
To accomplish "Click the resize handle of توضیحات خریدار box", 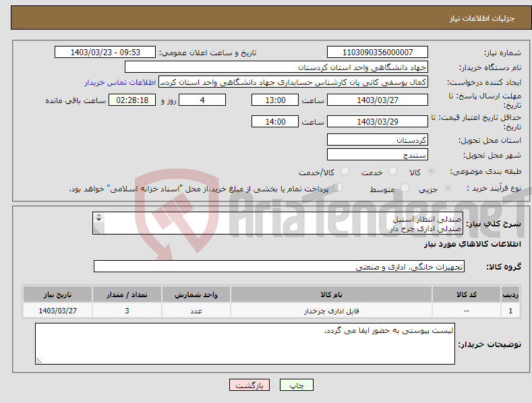I will [x=39, y=361].
